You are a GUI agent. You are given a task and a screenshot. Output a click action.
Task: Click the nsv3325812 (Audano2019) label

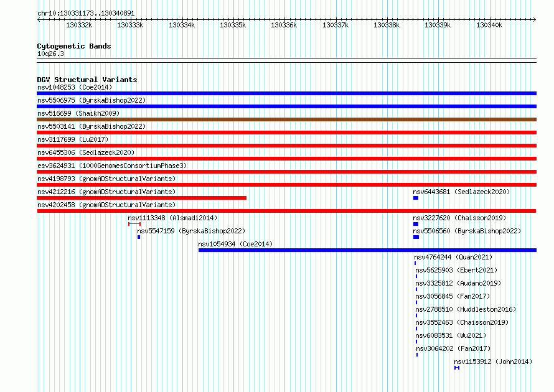coord(458,283)
